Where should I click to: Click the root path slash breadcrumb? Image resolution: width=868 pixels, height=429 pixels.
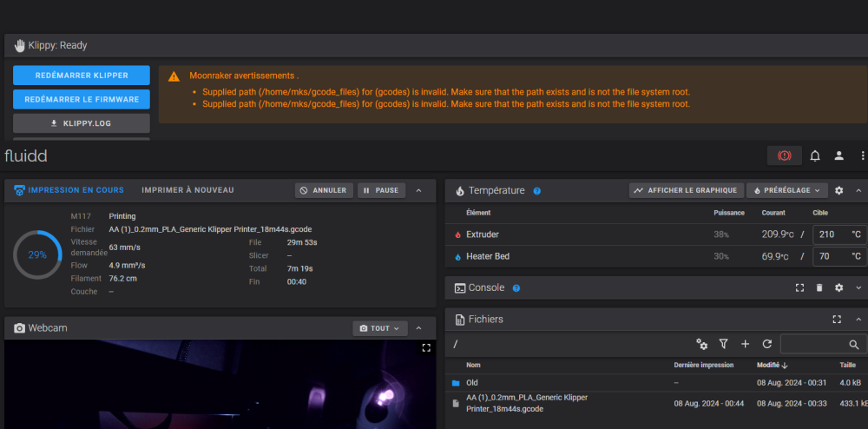(455, 344)
